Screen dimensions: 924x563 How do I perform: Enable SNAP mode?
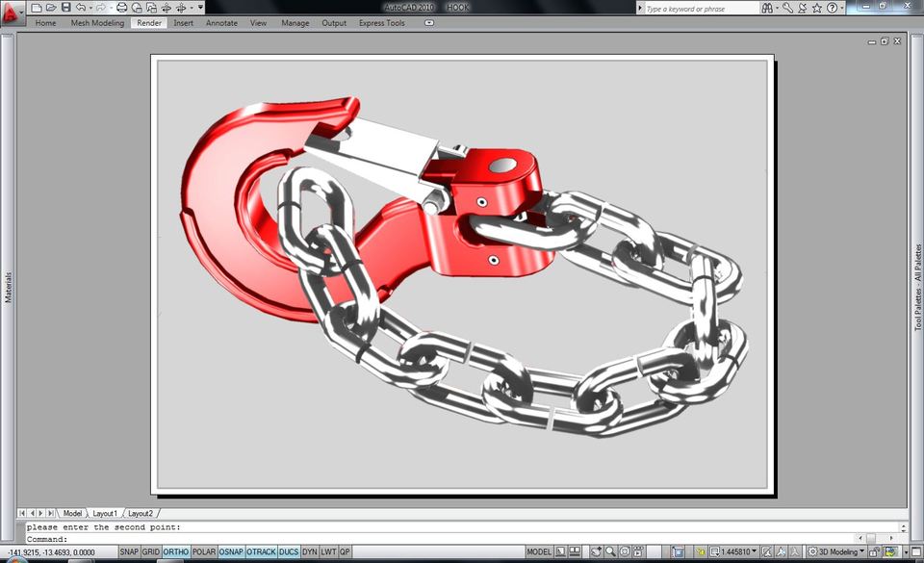coord(128,551)
